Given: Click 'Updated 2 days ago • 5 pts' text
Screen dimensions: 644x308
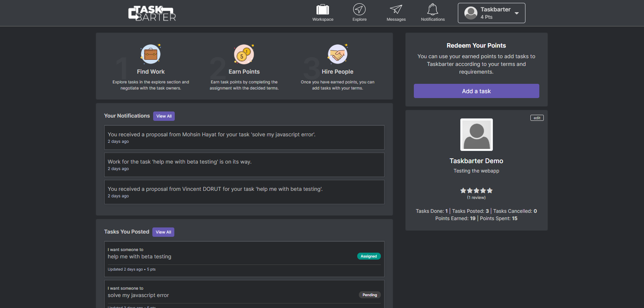Looking at the screenshot, I should 132,269.
